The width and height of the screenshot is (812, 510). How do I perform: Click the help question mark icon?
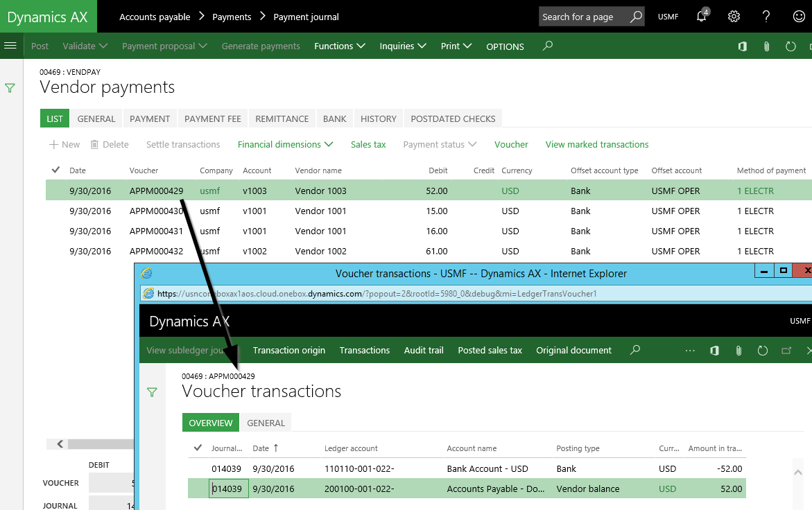766,17
